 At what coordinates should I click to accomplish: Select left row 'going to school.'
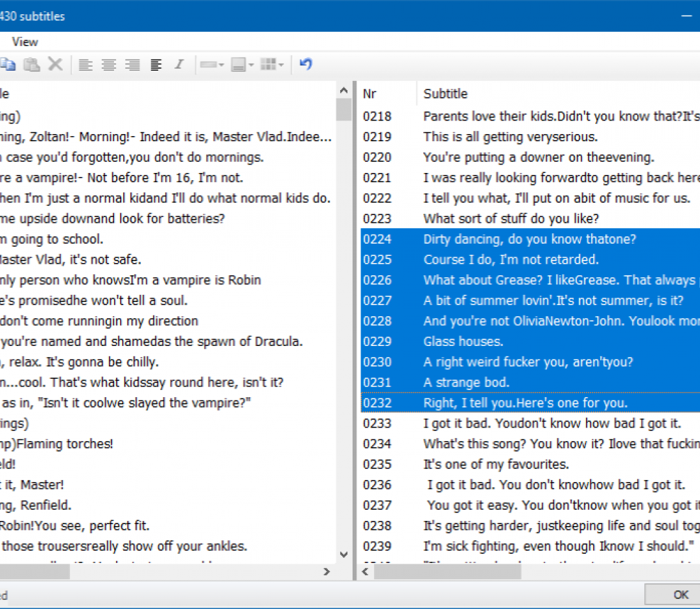[x=168, y=240]
